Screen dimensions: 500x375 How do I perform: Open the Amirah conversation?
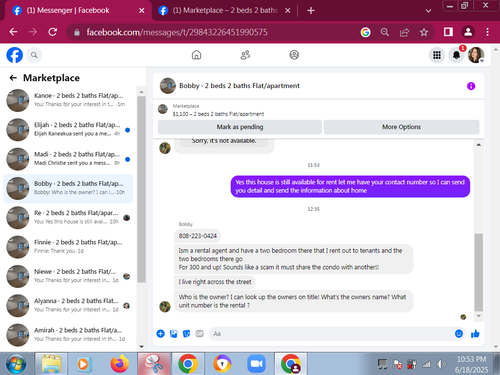(68, 335)
